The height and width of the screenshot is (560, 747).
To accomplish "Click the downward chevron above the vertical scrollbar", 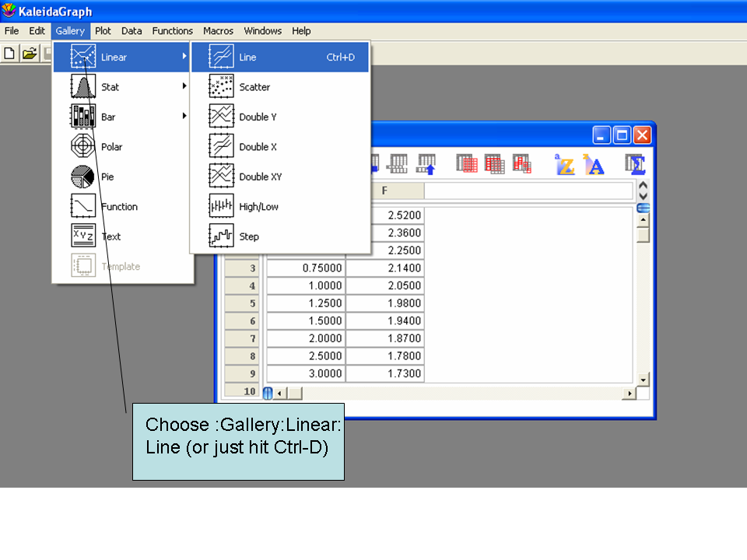I will click(644, 196).
